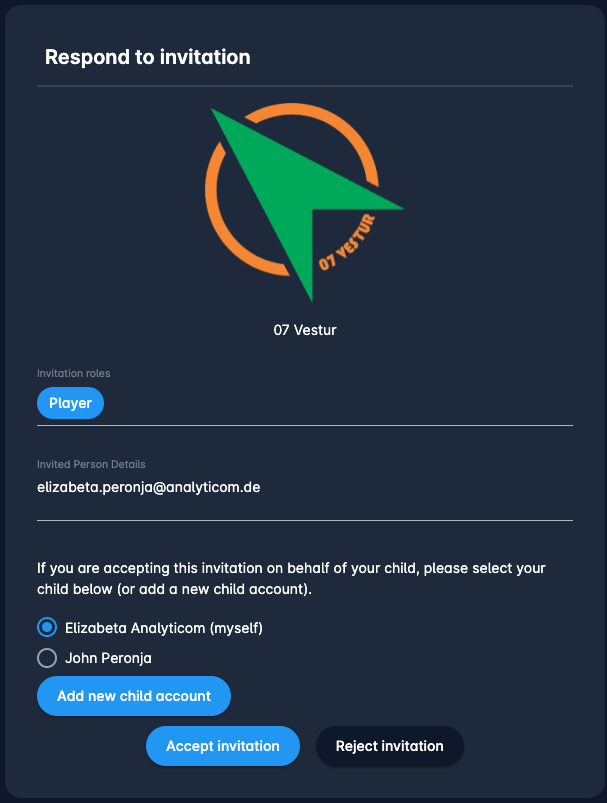This screenshot has height=803, width=607.
Task: Choose the John Peronja radio button
Action: 47,658
